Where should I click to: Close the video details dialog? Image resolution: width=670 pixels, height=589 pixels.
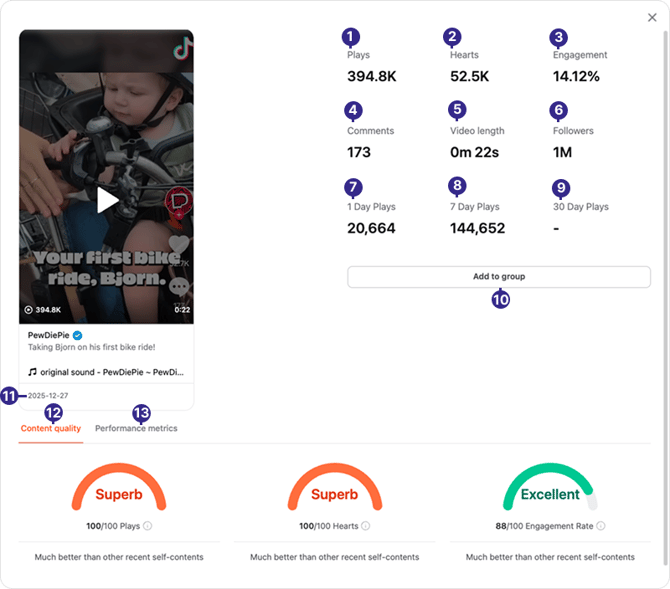[652, 18]
